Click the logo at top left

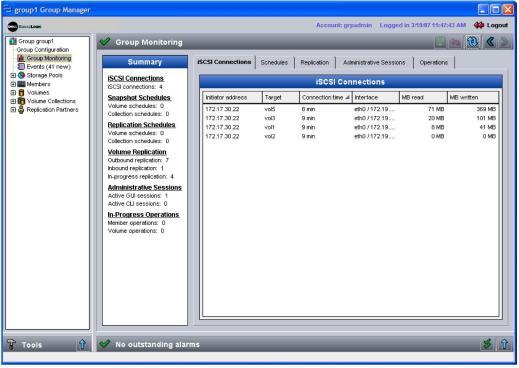24,26
